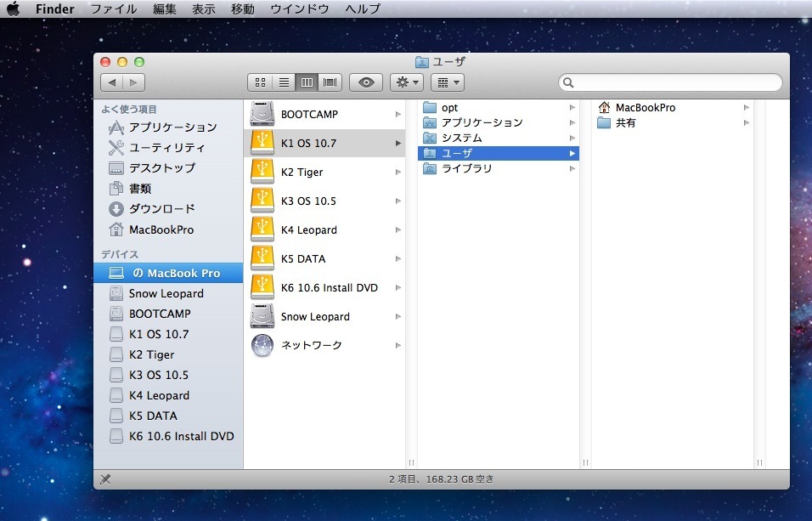Select K6 10.6 Install DVD in sidebar
The height and width of the screenshot is (521, 812).
pos(181,437)
